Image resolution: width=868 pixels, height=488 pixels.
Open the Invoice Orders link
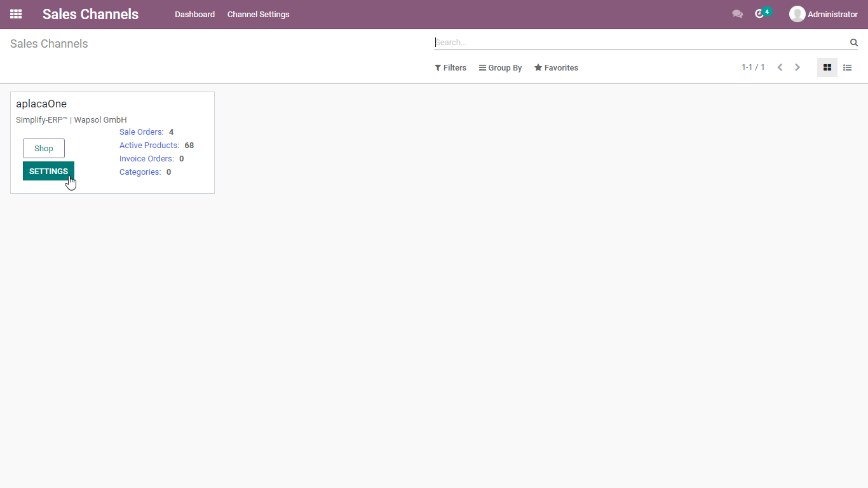[147, 159]
